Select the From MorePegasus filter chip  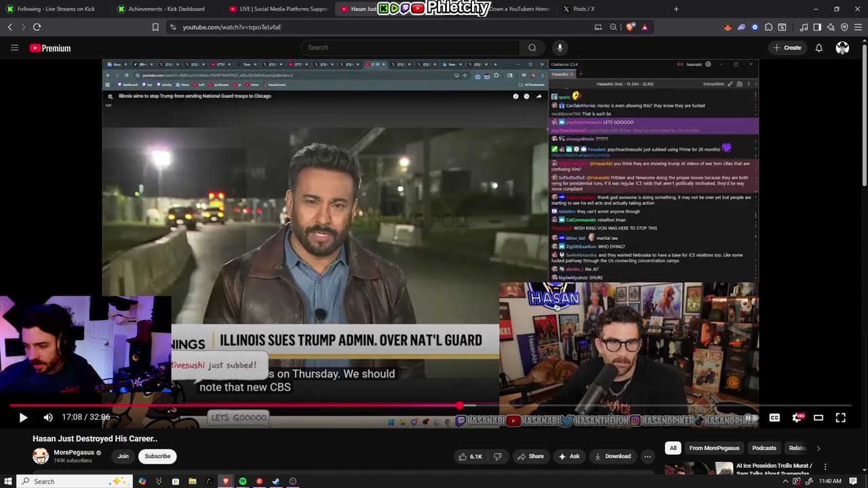click(x=714, y=448)
